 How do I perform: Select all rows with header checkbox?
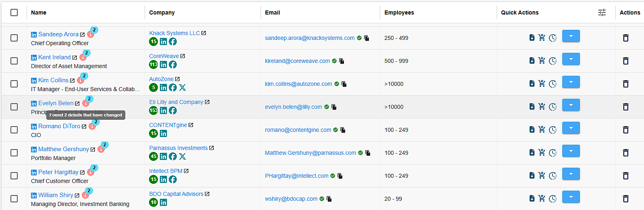click(x=14, y=12)
